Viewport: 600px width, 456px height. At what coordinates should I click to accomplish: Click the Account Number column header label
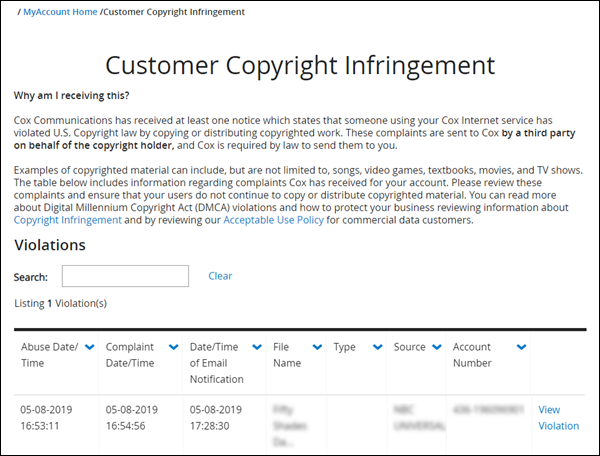pyautogui.click(x=472, y=355)
